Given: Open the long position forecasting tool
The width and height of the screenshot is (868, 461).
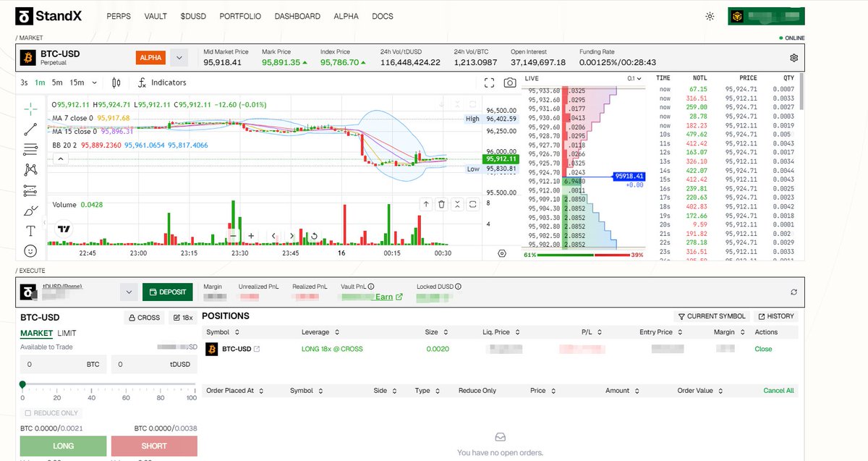Looking at the screenshot, I should click(x=30, y=191).
